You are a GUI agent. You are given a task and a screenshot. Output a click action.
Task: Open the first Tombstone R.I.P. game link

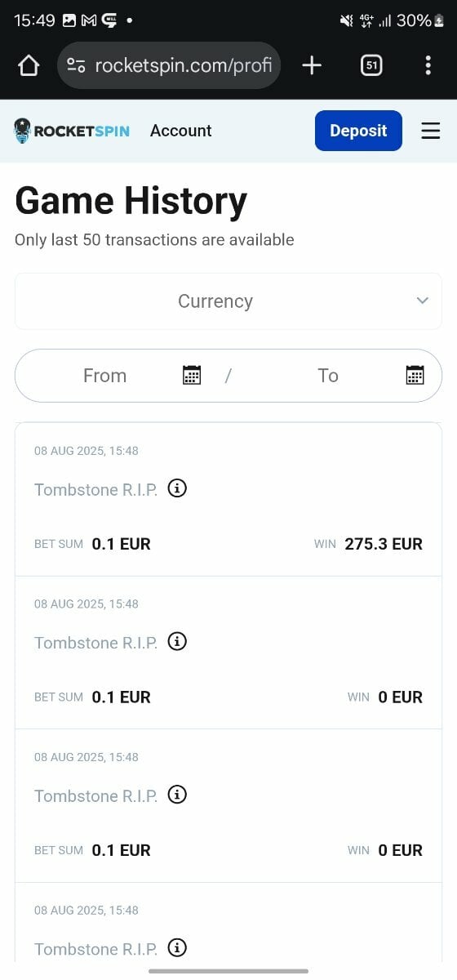coord(95,489)
